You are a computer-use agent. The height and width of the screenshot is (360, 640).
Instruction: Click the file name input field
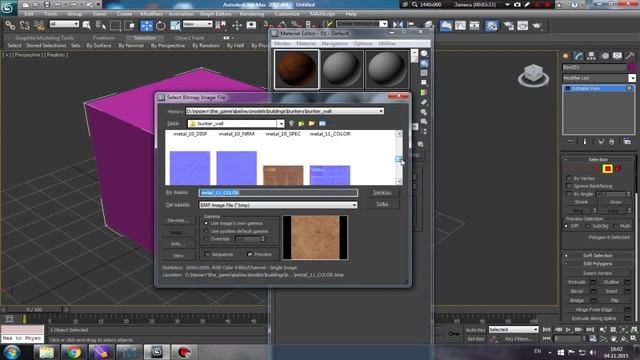point(278,193)
